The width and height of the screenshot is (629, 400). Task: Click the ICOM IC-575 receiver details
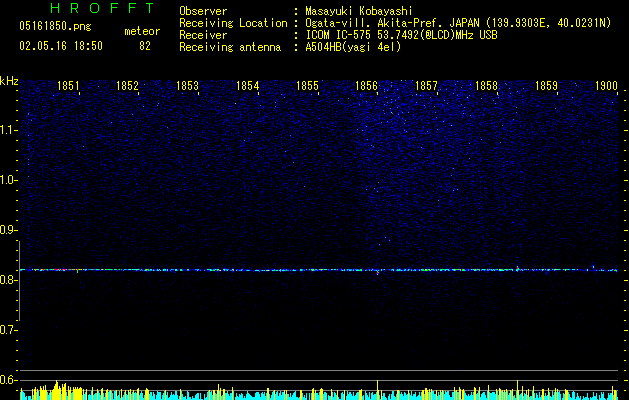coord(401,35)
